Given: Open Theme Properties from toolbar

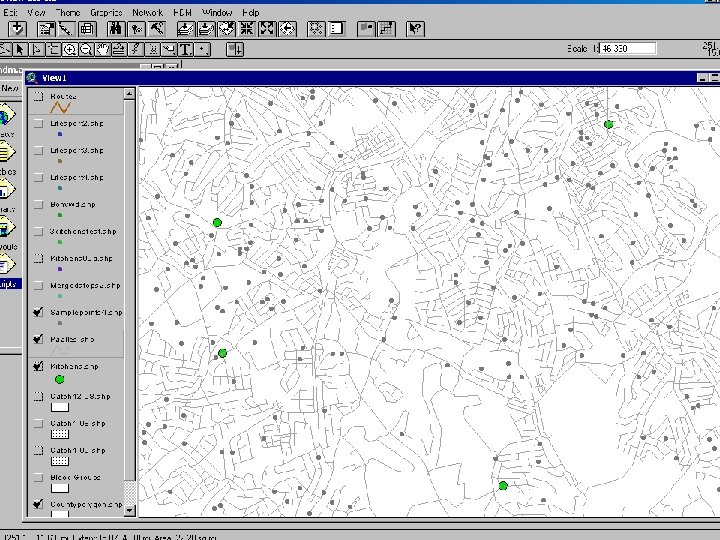Looking at the screenshot, I should coord(46,29).
